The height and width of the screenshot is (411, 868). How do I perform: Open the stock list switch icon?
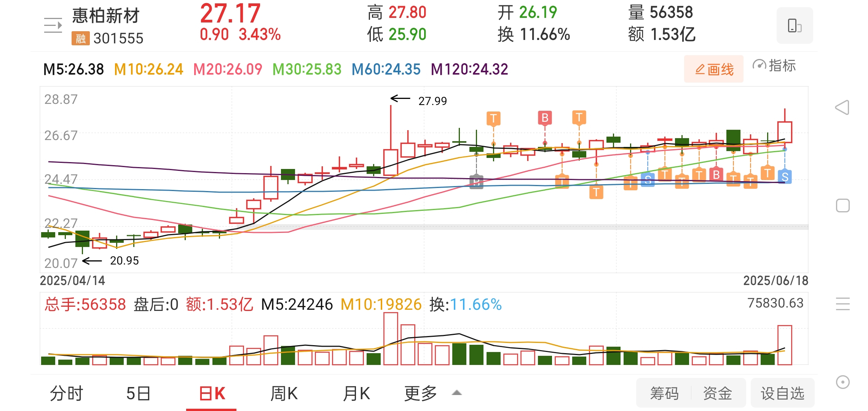(x=53, y=25)
